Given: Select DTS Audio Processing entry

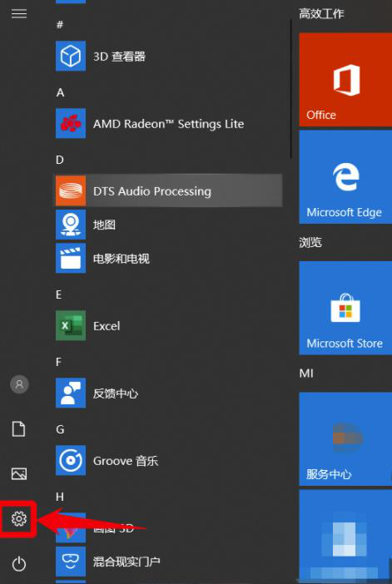Looking at the screenshot, I should pos(169,191).
